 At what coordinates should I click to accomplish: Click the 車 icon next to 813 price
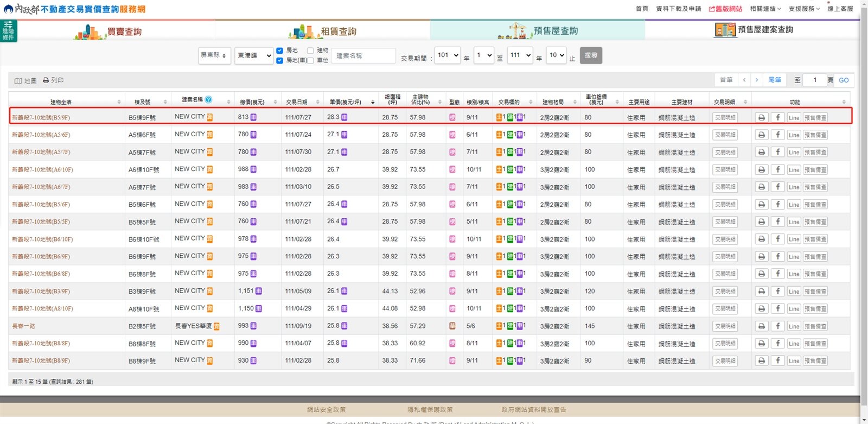[253, 117]
